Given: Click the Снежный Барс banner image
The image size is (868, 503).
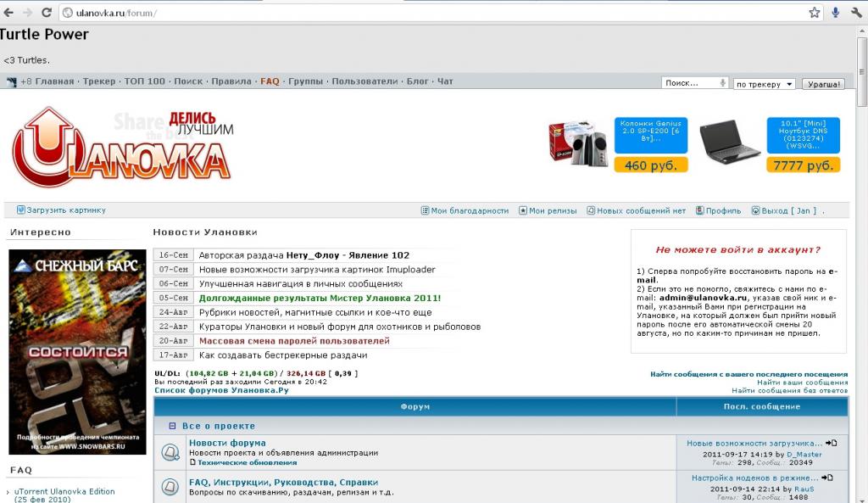Looking at the screenshot, I should point(77,352).
